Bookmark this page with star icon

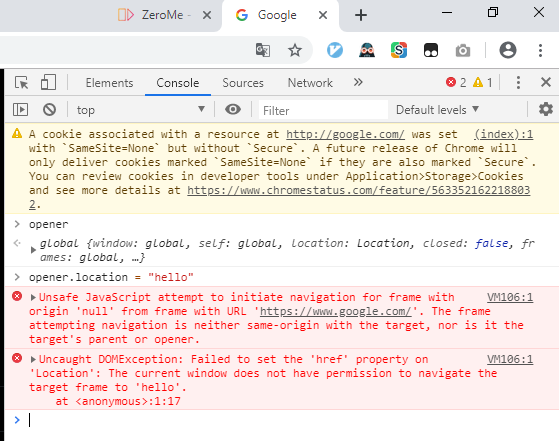click(x=294, y=50)
